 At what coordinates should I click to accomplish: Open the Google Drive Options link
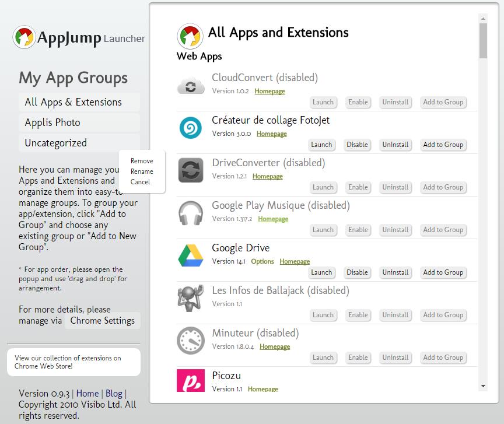(262, 261)
